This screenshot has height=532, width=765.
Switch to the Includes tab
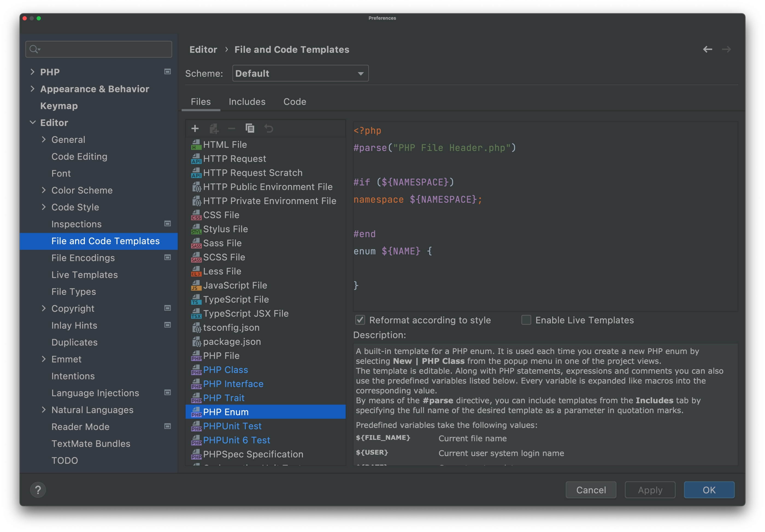(247, 102)
